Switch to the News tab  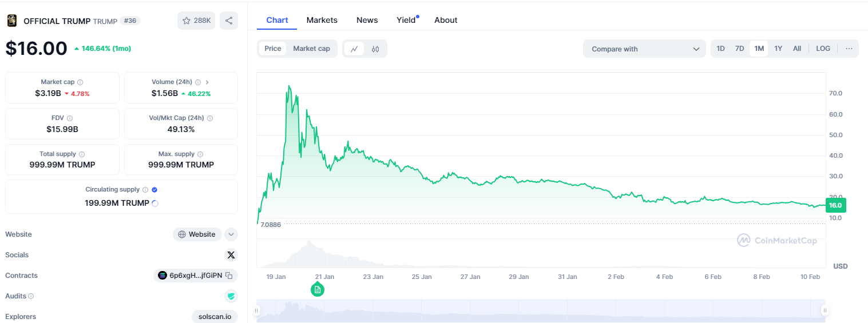point(367,20)
